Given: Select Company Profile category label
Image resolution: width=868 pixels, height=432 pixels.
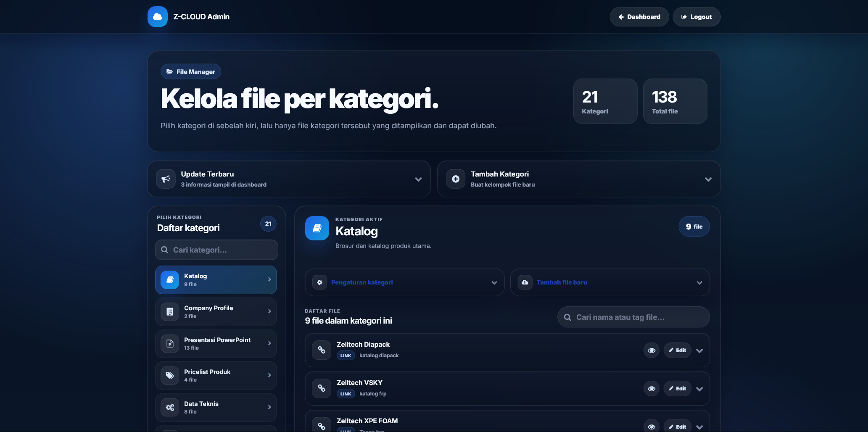Looking at the screenshot, I should click(x=208, y=308).
